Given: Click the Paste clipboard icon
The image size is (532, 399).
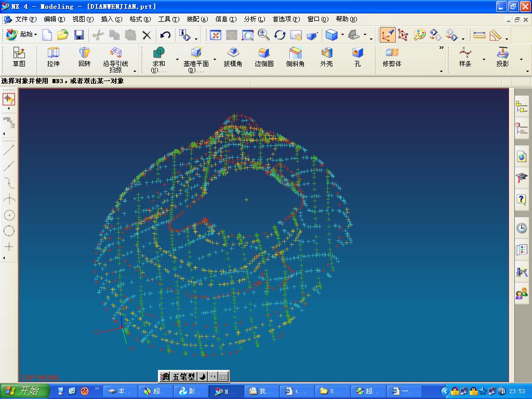Looking at the screenshot, I should [x=130, y=35].
